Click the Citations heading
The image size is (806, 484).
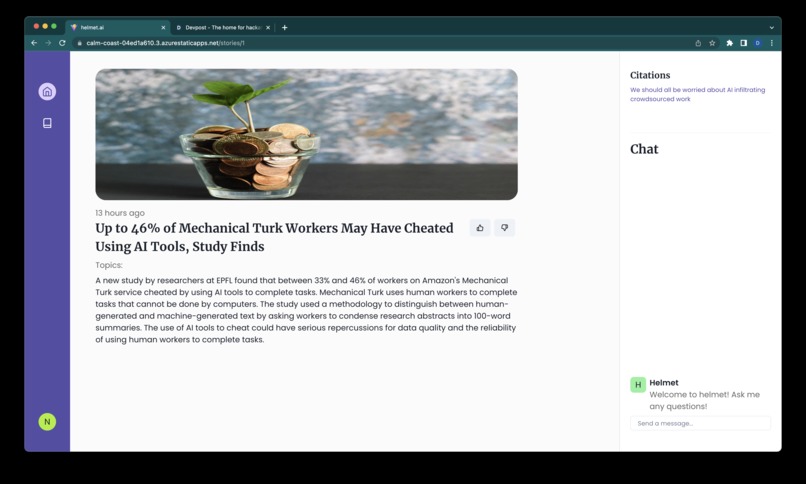(650, 75)
